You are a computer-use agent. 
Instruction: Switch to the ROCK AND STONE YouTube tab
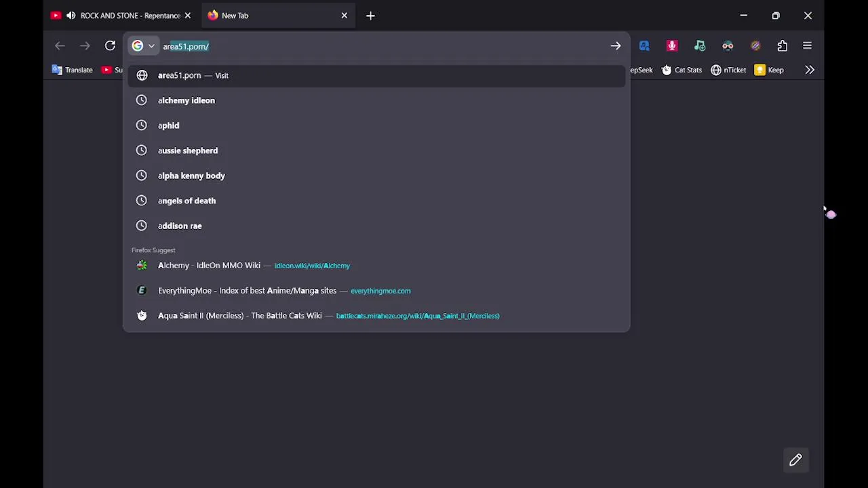point(121,16)
